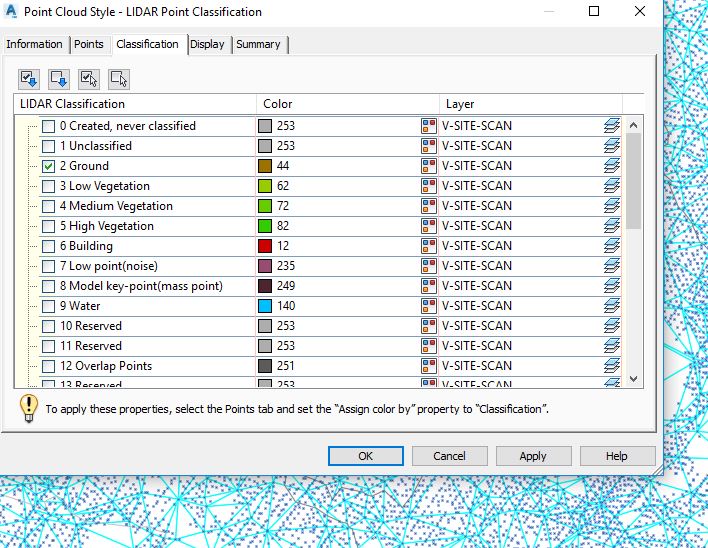Open layer selector icon for Model key-point row
708x548 pixels.
click(x=612, y=286)
